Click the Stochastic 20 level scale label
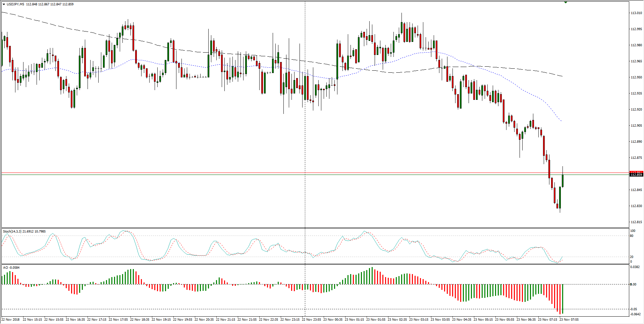Screen dimensions: 644x324 [632, 257]
